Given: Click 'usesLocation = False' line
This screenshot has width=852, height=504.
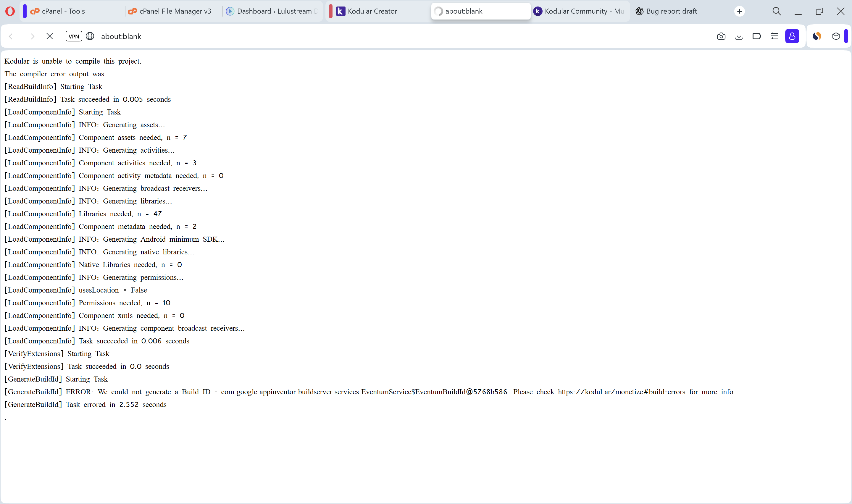Looking at the screenshot, I should click(x=75, y=290).
